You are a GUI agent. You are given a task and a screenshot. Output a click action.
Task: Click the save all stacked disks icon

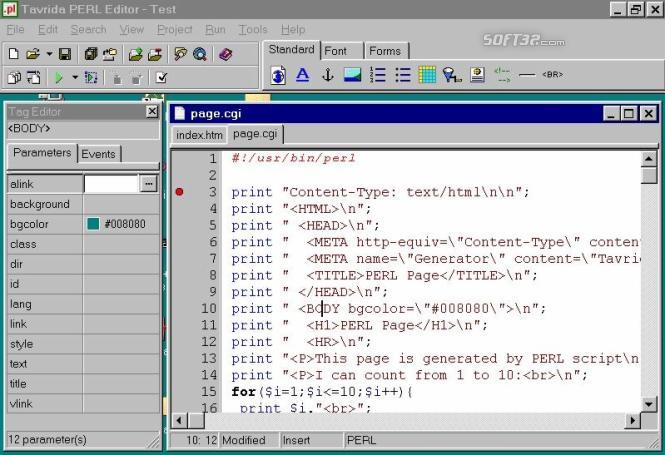pyautogui.click(x=91, y=54)
